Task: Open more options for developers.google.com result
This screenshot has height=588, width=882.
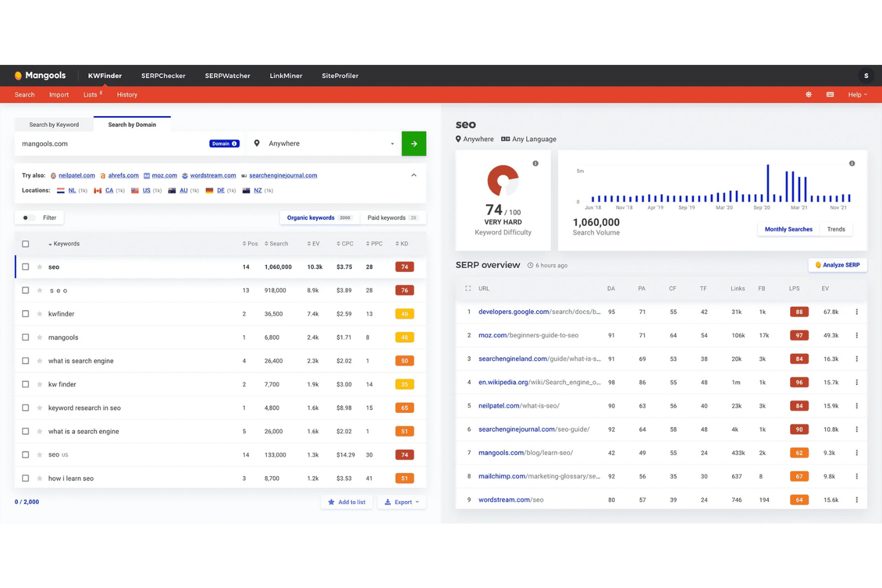Action: tap(856, 312)
